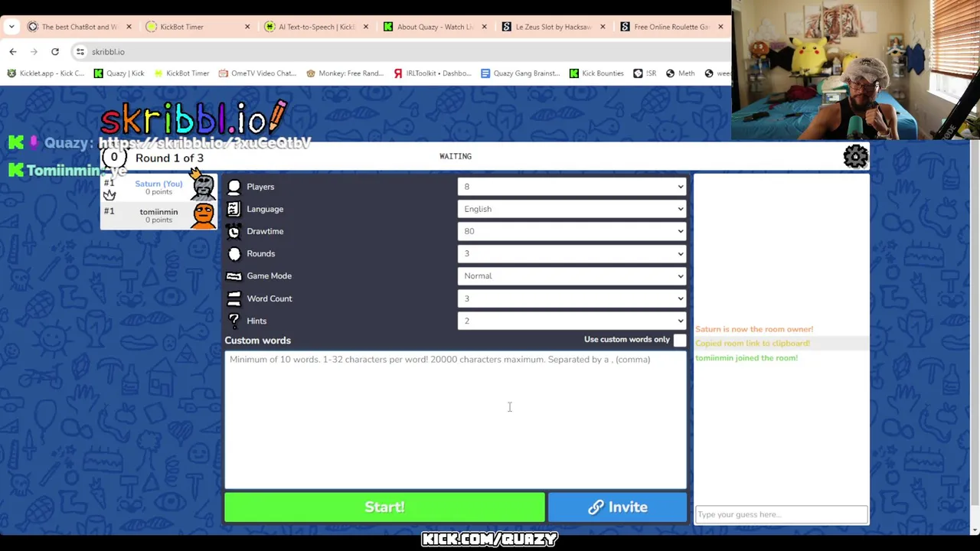Open the Word Count dropdown
Viewport: 980px width, 551px height.
(x=571, y=298)
